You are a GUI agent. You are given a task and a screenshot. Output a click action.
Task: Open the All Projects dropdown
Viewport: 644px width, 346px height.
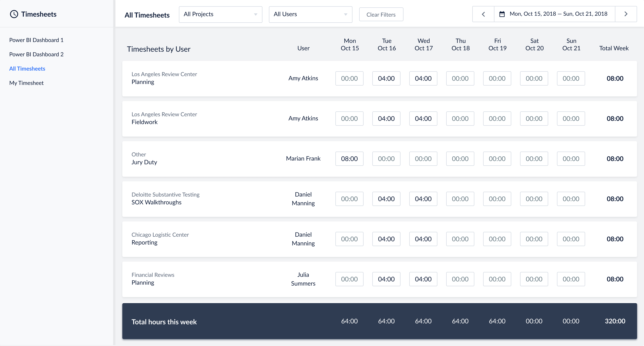click(x=220, y=14)
